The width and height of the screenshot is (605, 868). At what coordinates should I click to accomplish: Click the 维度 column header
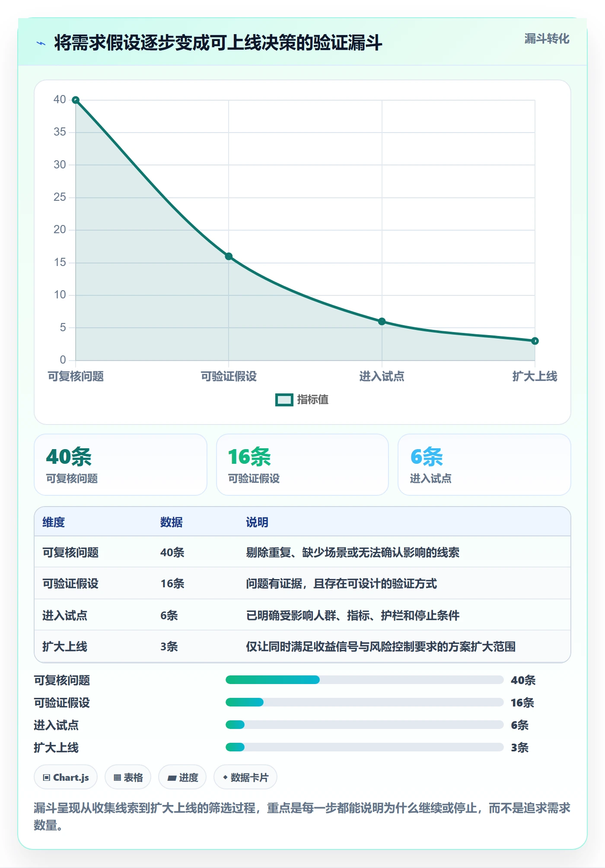tap(54, 523)
